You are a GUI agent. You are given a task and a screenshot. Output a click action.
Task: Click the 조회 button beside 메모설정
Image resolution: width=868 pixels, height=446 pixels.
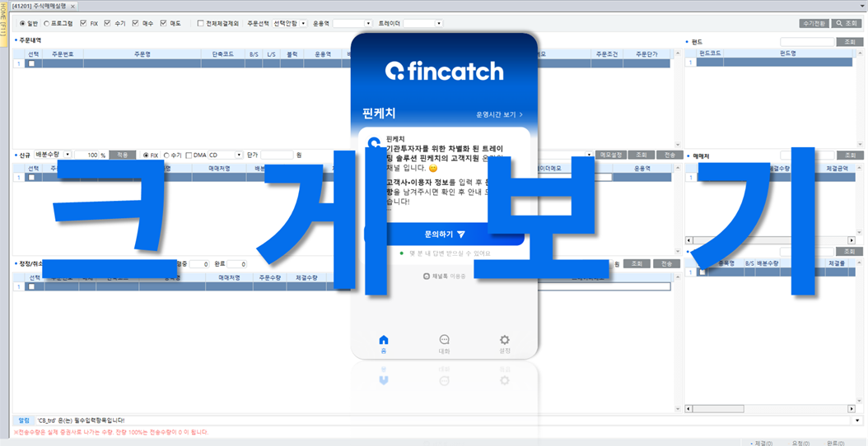[641, 155]
